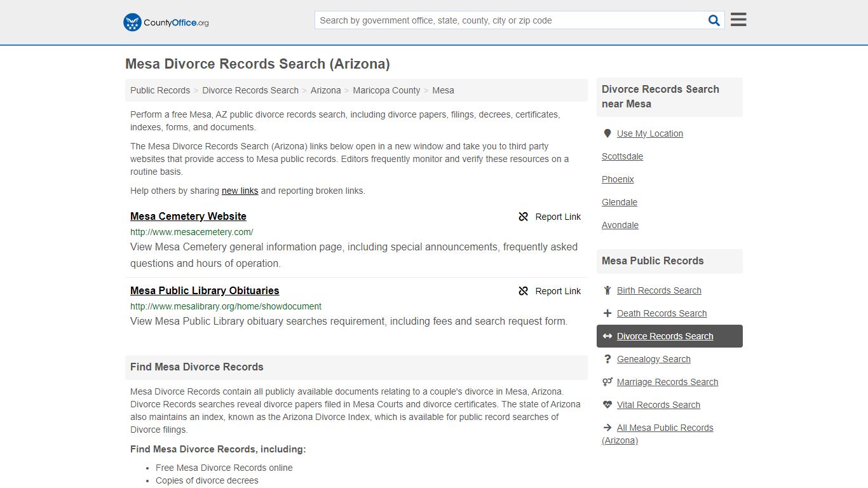Click the Find Mesa Divorce Records heading
Image resolution: width=868 pixels, height=488 pixels.
[x=196, y=367]
